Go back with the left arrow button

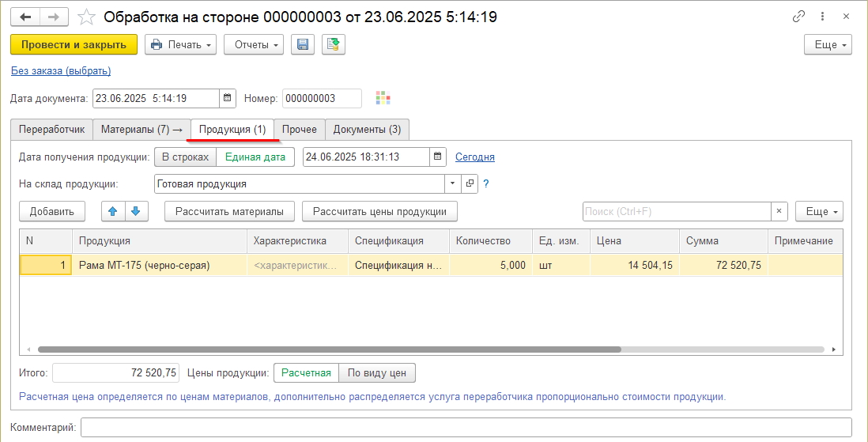click(x=25, y=17)
